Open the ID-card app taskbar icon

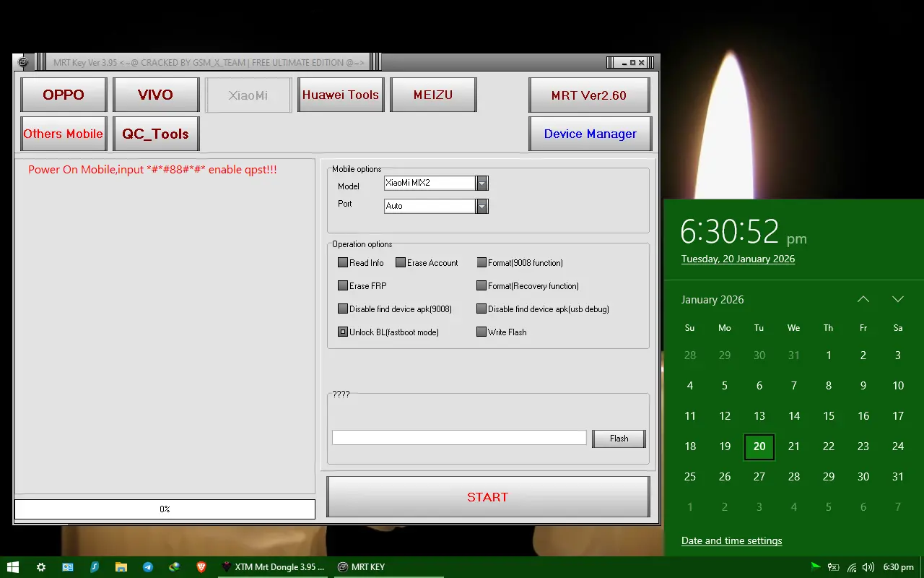68,567
